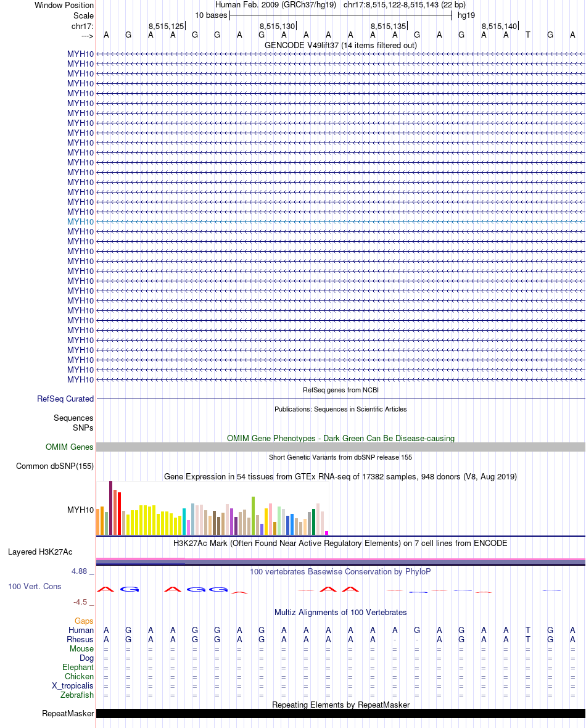This screenshot has width=586, height=728.
Task: Click the T base in the top reference sequence row
Action: [528, 35]
